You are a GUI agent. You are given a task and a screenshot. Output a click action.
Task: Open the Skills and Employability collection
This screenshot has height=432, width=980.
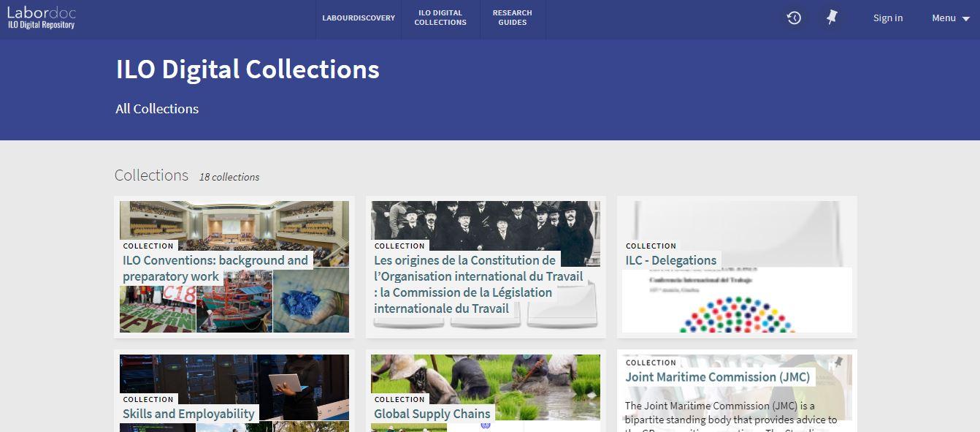(x=188, y=414)
